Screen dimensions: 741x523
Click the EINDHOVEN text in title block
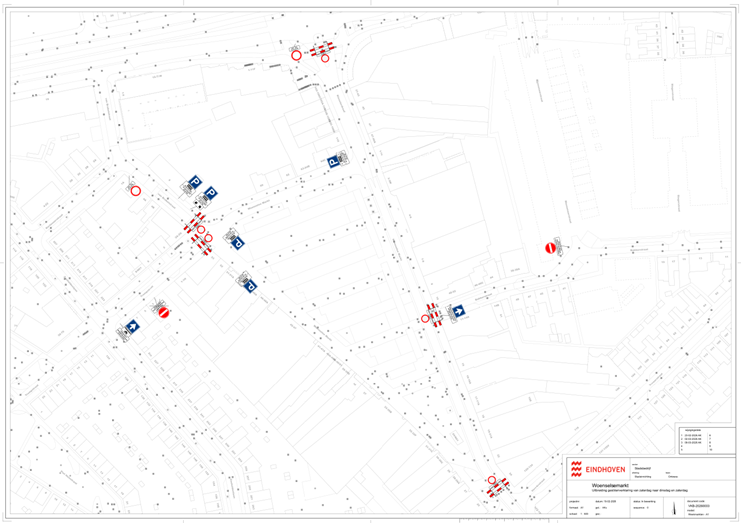click(606, 468)
